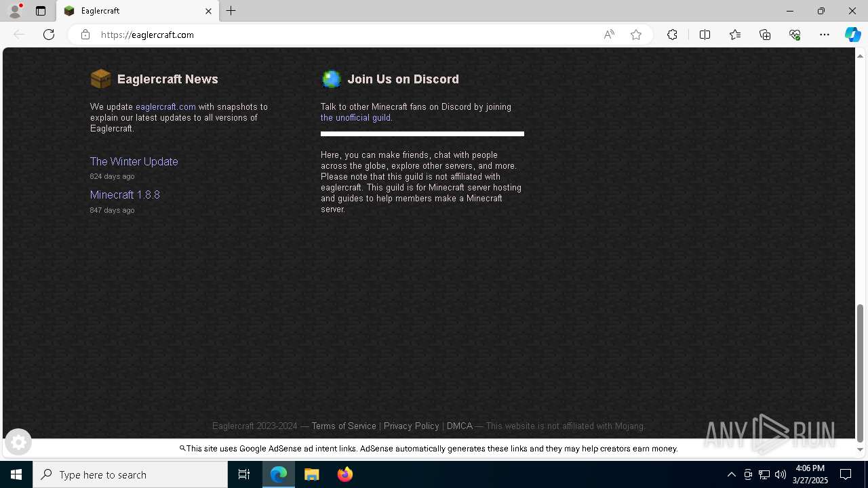Open The Winter Update article
Image resolution: width=868 pixels, height=488 pixels.
tap(134, 161)
